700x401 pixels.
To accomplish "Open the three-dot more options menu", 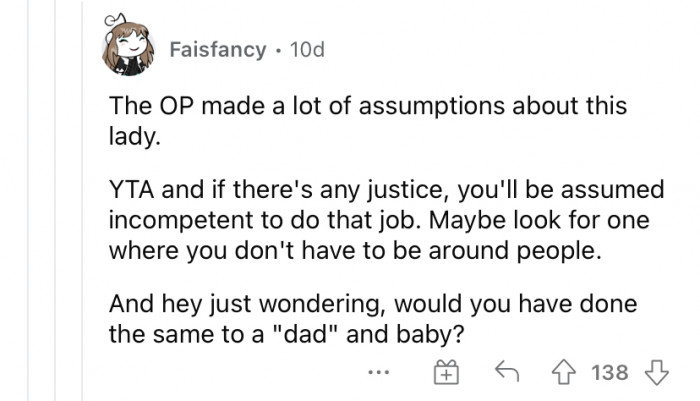I will click(x=378, y=373).
